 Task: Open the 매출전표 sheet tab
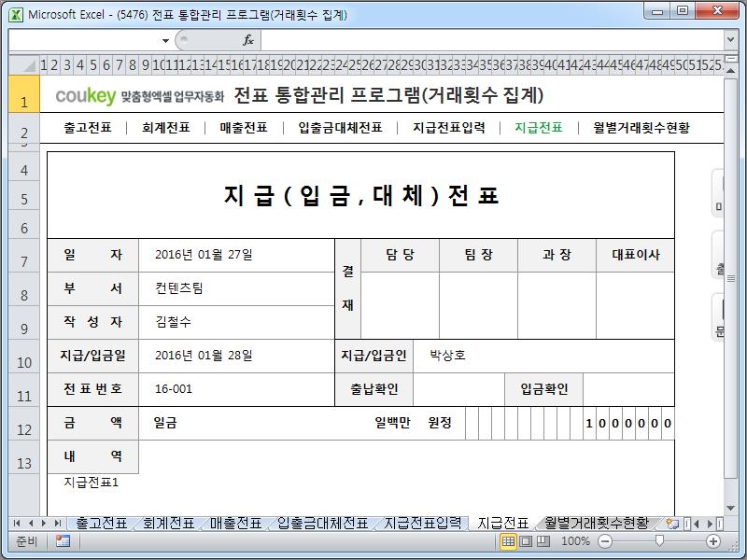[x=236, y=524]
